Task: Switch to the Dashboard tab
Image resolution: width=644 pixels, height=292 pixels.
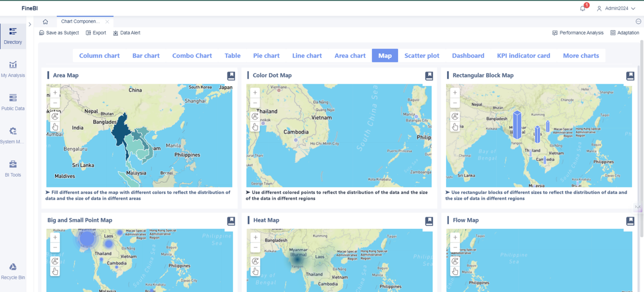Action: [468, 56]
